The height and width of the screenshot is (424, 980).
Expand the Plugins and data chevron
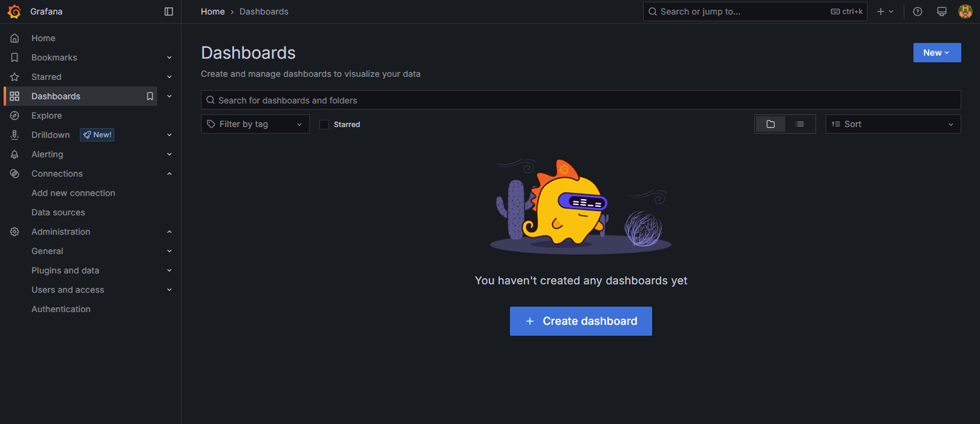169,270
